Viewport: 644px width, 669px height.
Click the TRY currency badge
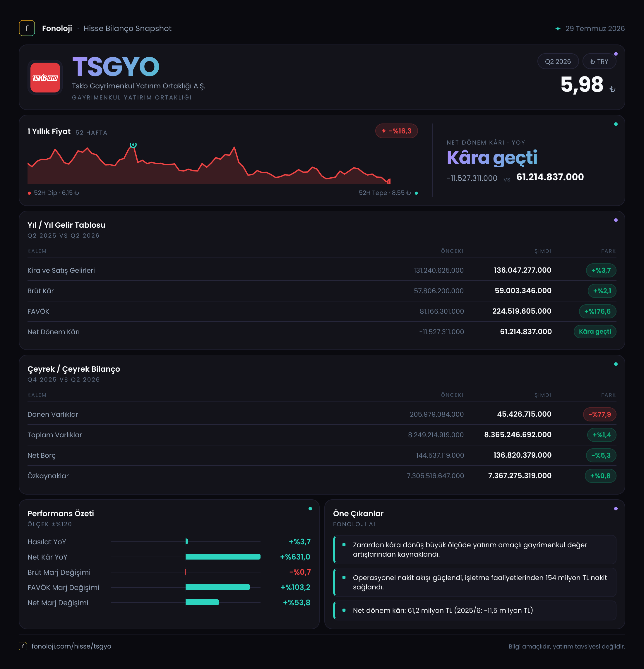pos(599,61)
